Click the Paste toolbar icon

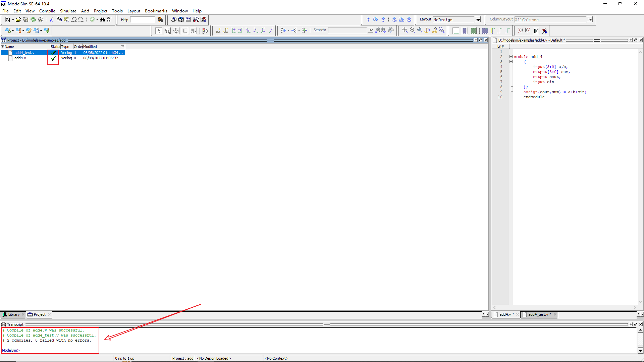click(66, 19)
